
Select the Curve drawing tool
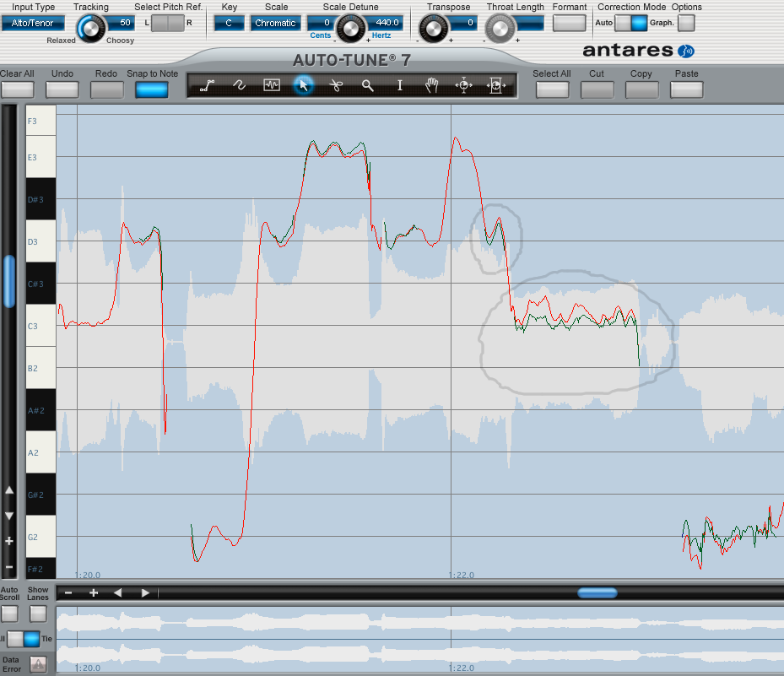click(x=239, y=85)
